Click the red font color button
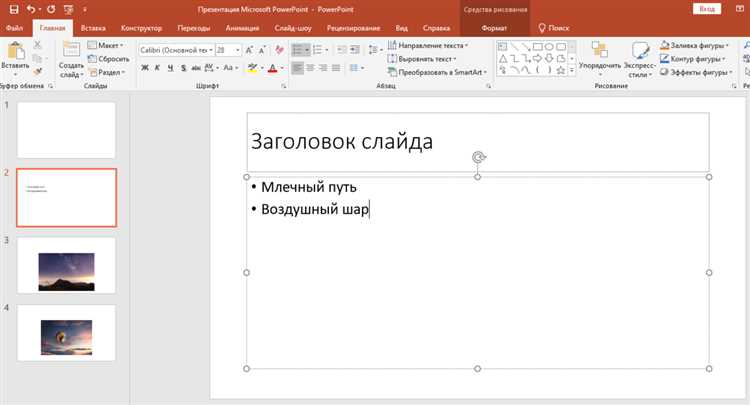The width and height of the screenshot is (750, 405). pyautogui.click(x=272, y=68)
